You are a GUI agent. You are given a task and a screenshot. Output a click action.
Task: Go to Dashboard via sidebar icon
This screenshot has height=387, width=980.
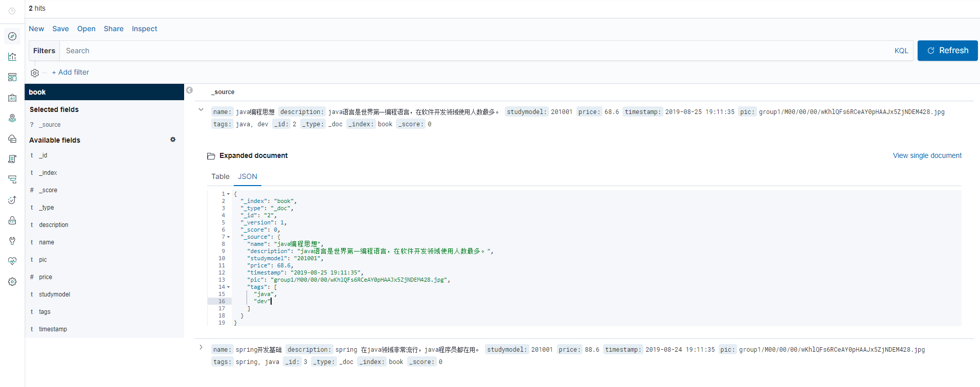point(12,77)
